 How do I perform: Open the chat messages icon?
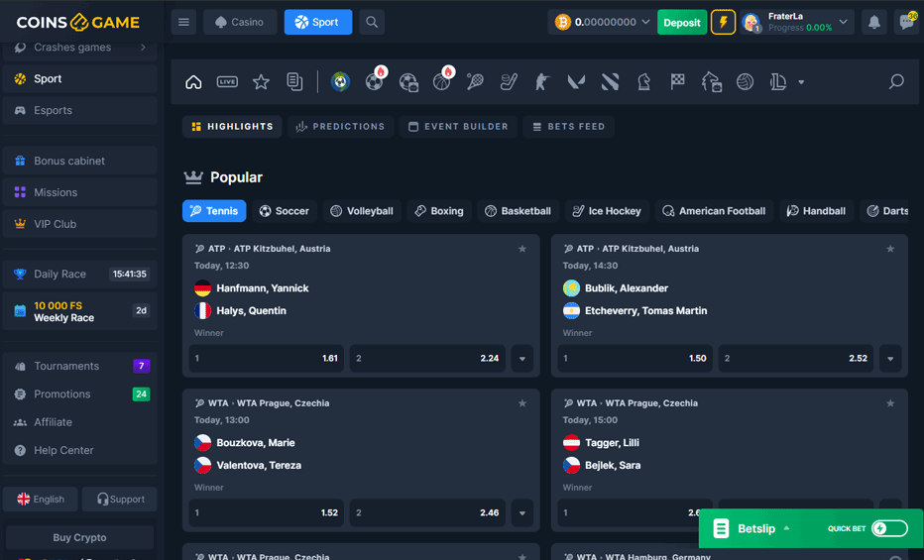[x=907, y=23]
